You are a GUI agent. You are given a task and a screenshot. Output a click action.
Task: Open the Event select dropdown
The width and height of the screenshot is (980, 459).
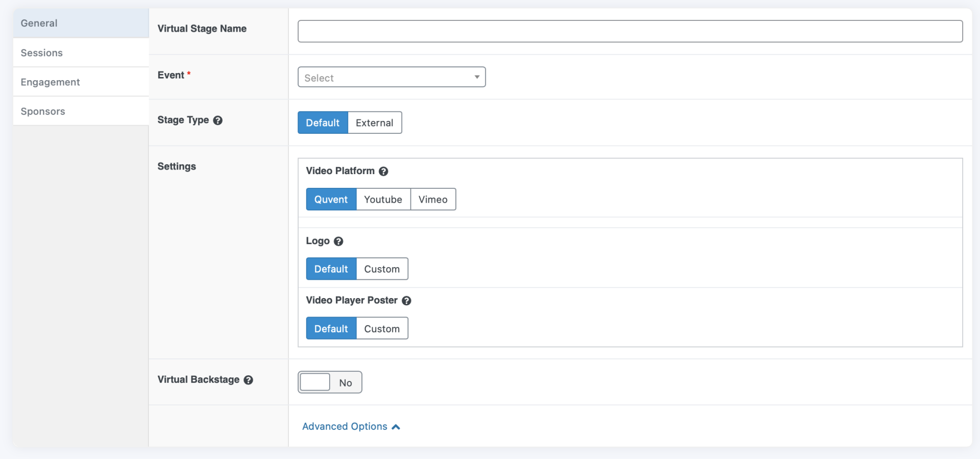tap(391, 78)
